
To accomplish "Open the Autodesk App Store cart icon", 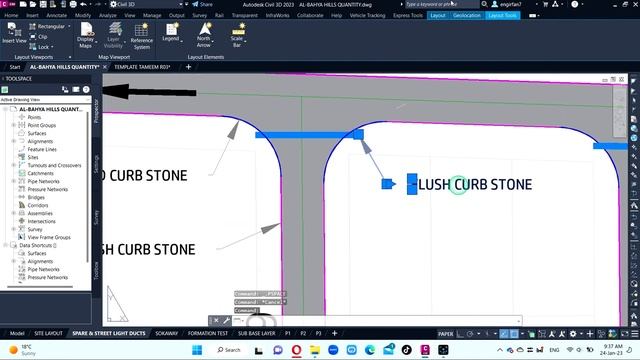I will coord(546,4).
